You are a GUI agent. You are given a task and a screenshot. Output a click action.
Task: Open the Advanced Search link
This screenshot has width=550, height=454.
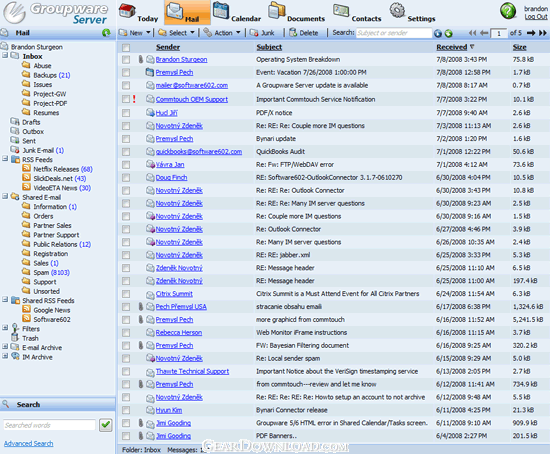(x=28, y=443)
